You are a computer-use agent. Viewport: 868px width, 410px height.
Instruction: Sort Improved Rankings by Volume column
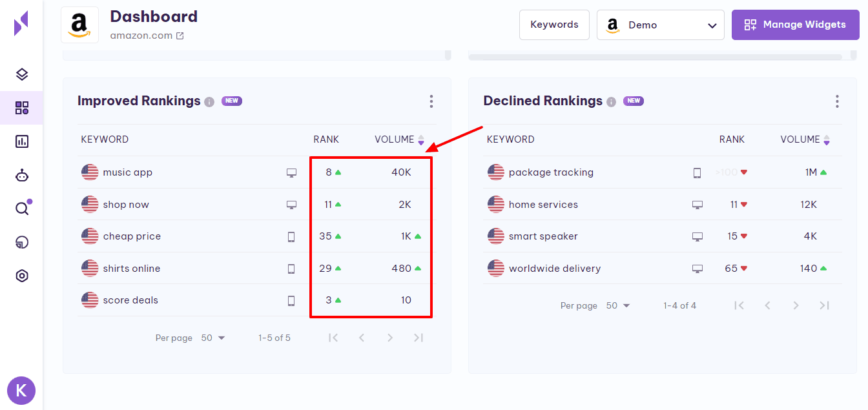click(421, 139)
